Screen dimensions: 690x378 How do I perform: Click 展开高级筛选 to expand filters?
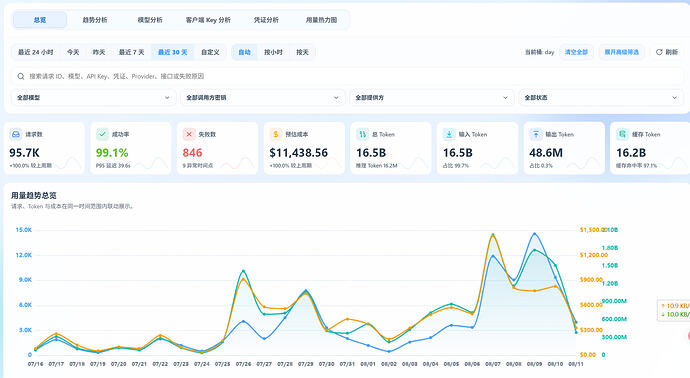click(621, 52)
